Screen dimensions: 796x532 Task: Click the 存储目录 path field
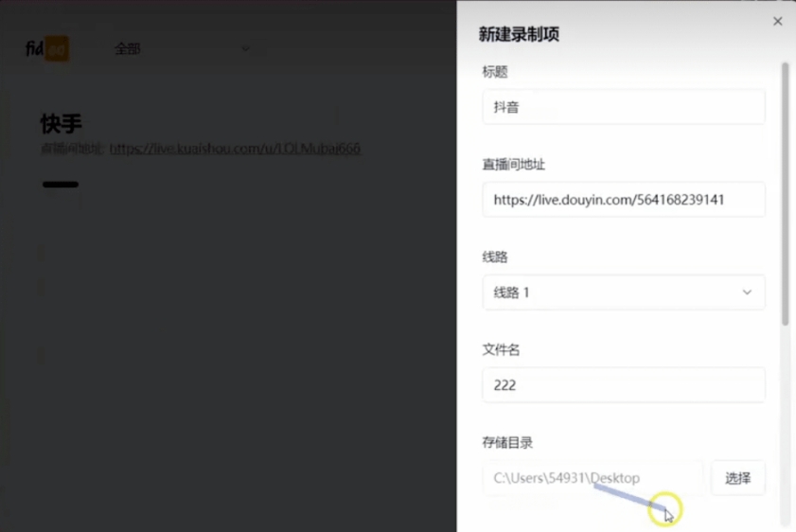point(593,478)
